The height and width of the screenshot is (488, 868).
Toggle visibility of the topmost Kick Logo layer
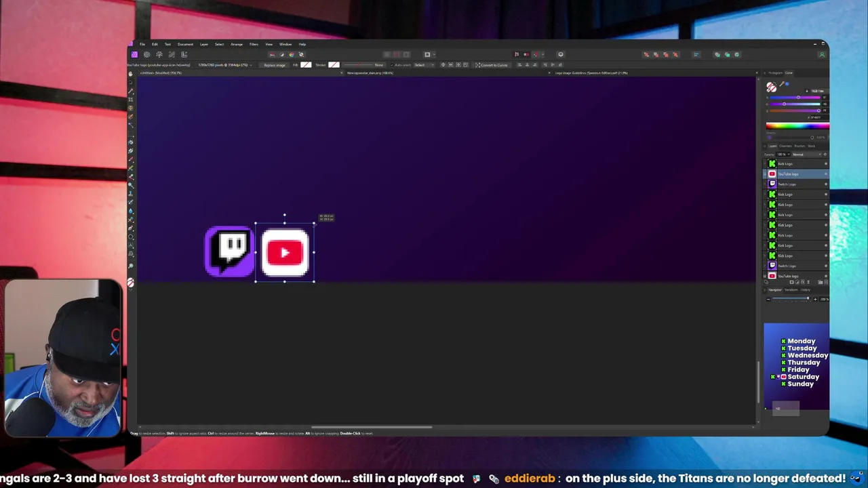pos(826,164)
